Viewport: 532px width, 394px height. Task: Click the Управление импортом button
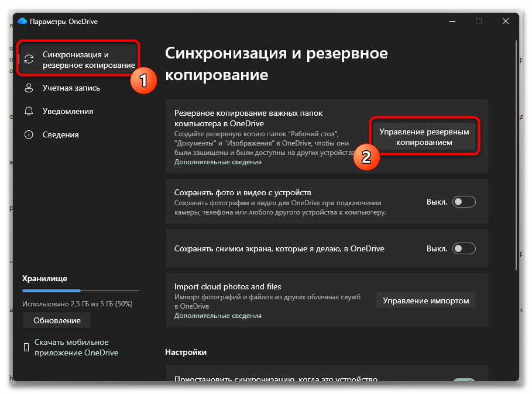click(426, 300)
